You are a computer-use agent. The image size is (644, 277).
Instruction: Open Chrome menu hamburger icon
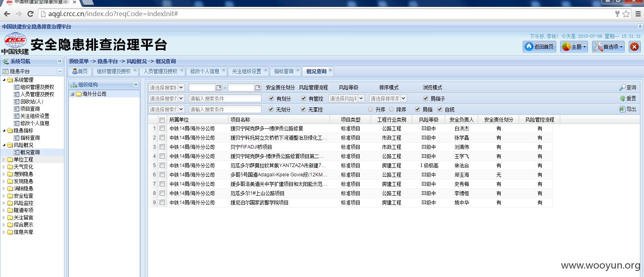coord(638,14)
